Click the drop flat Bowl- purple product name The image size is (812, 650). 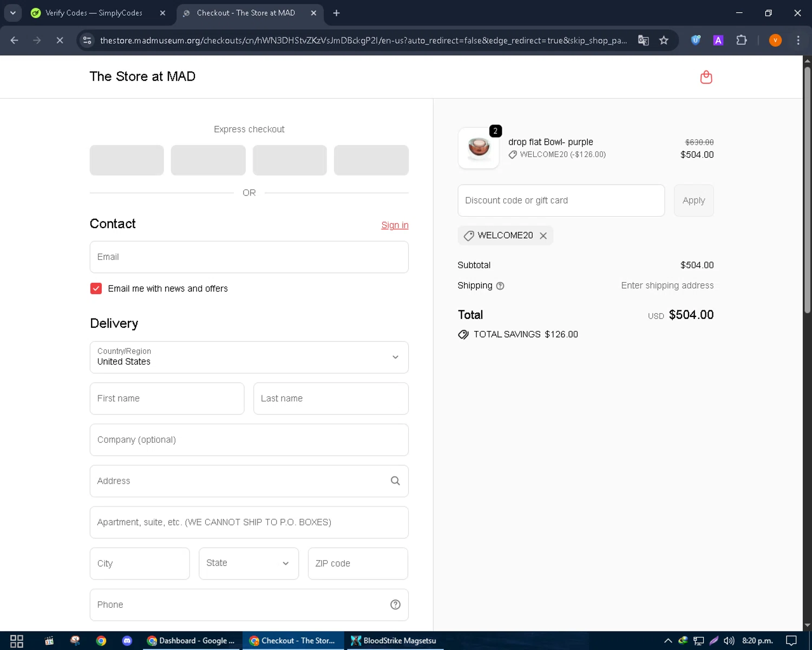551,142
